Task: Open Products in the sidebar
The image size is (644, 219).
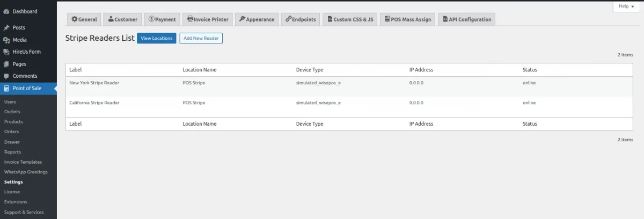Action: click(x=13, y=122)
